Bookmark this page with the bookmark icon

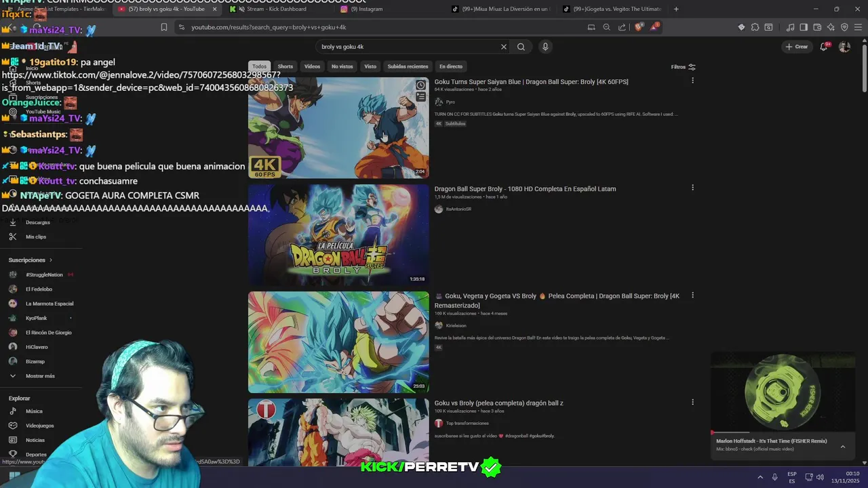tap(164, 27)
